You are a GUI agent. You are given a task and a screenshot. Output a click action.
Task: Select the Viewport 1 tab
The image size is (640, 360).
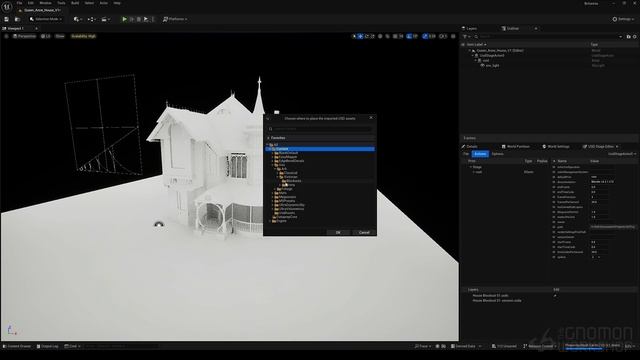coord(16,29)
